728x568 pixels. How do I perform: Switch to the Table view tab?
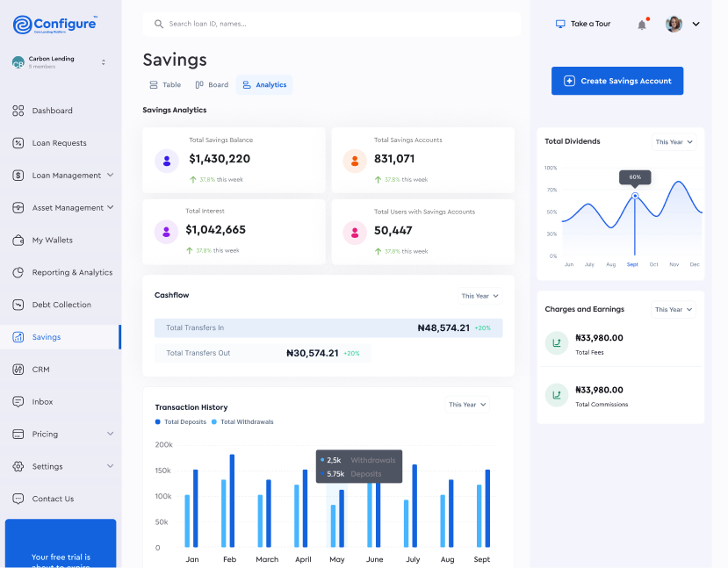pos(164,84)
